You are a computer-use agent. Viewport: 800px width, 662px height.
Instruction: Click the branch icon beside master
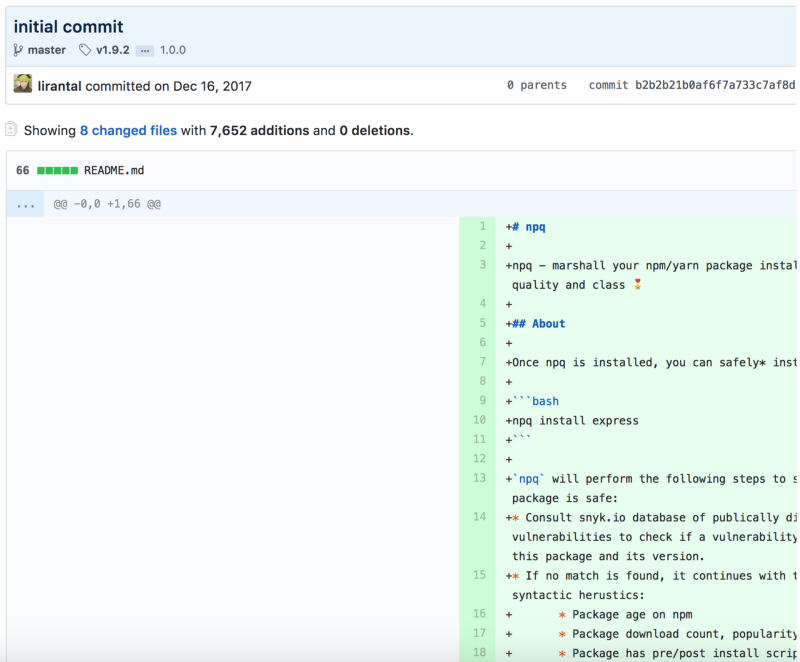point(18,50)
